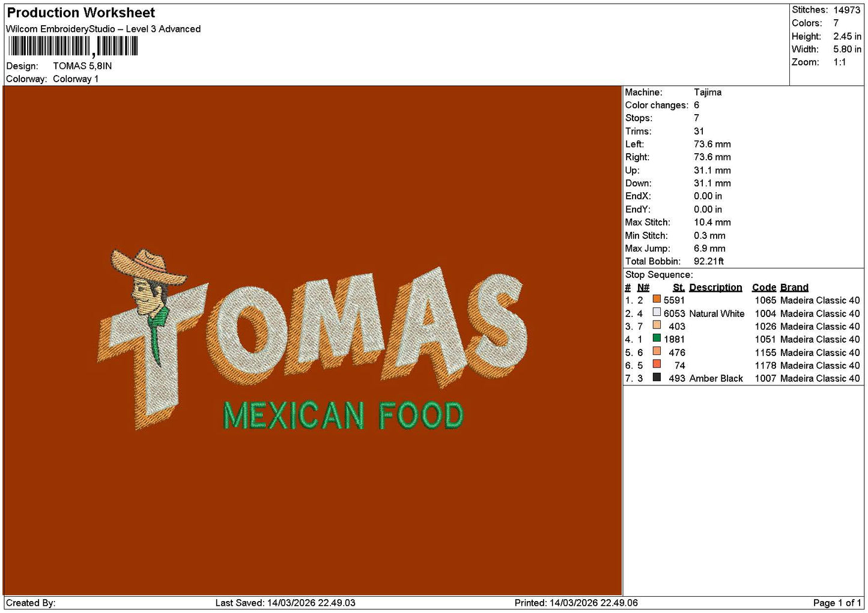Image resolution: width=868 pixels, height=613 pixels.
Task: Click the MEXICAN FOOD green lettering
Action: pyautogui.click(x=343, y=415)
